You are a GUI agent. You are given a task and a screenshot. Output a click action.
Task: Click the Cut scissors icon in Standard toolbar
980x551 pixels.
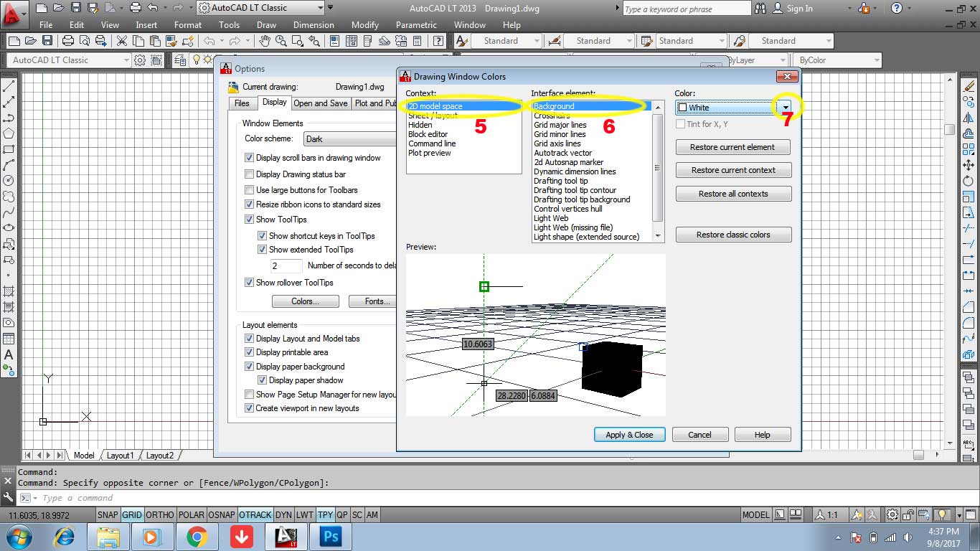121,41
